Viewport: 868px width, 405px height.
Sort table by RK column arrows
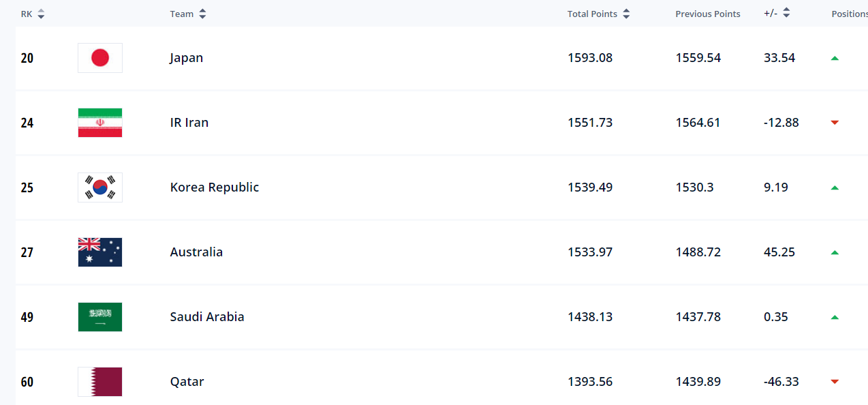41,14
